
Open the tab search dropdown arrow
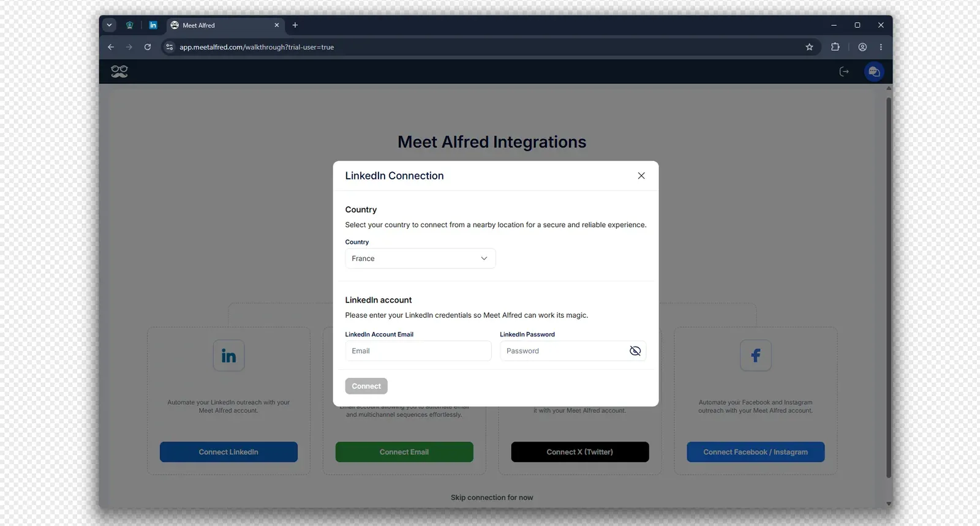109,25
